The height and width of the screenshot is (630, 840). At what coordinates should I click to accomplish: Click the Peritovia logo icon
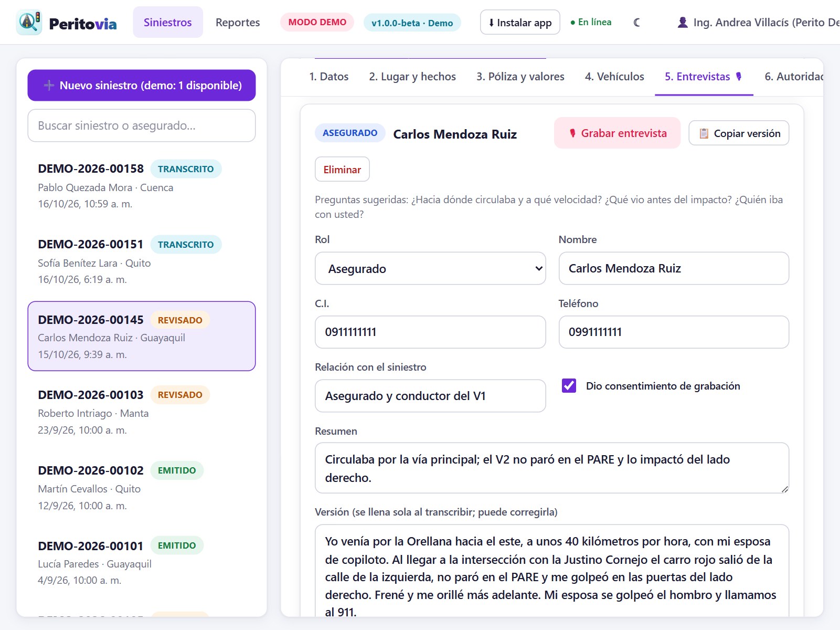[x=29, y=22]
